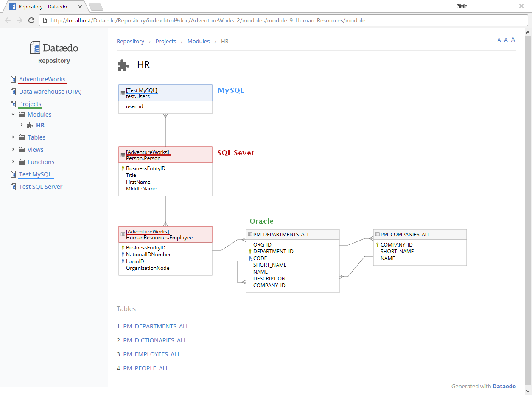This screenshot has height=395, width=532.
Task: Click the table icon of PM_COMPANIES_ALL entity
Action: coord(377,234)
